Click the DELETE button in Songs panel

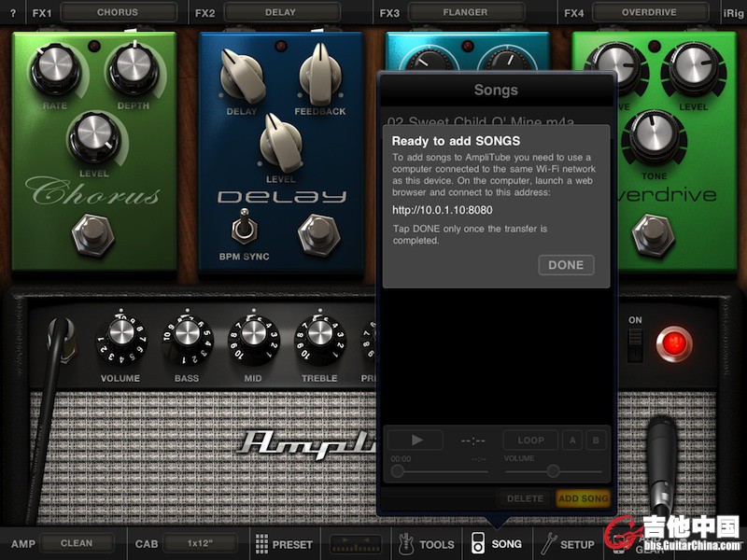point(525,498)
